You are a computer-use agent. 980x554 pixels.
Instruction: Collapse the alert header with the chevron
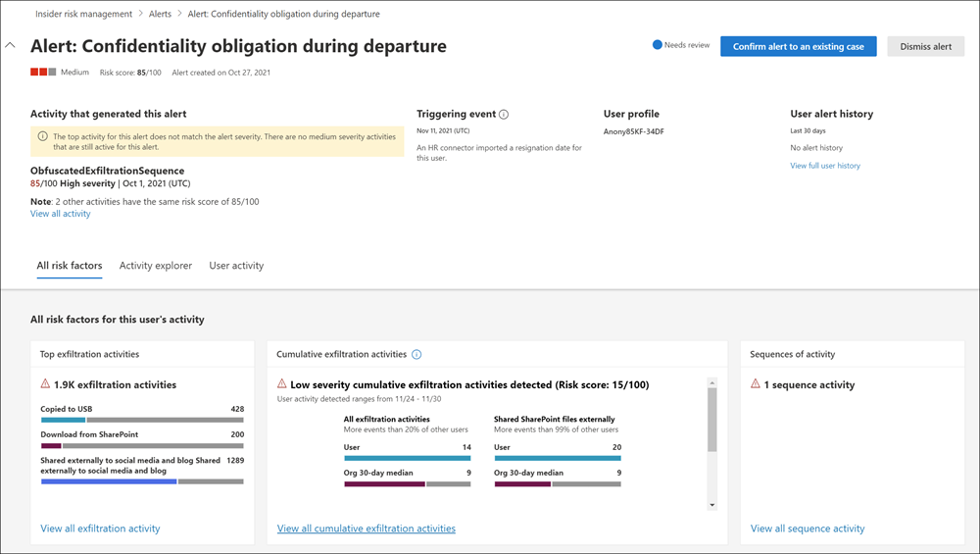coord(11,45)
